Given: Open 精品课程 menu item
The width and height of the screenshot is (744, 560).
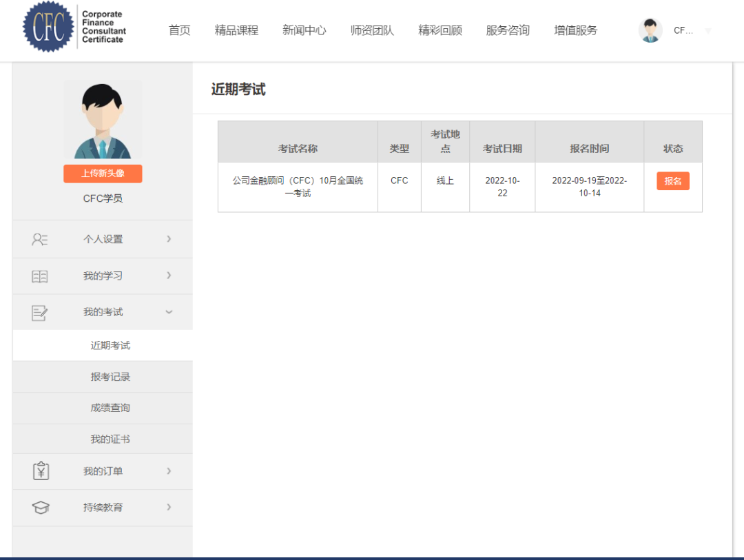Looking at the screenshot, I should [x=236, y=30].
